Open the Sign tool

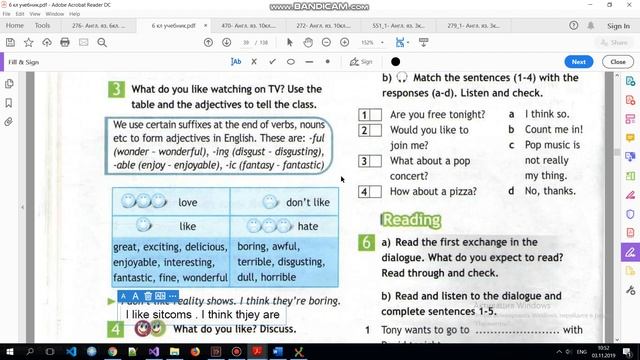361,62
